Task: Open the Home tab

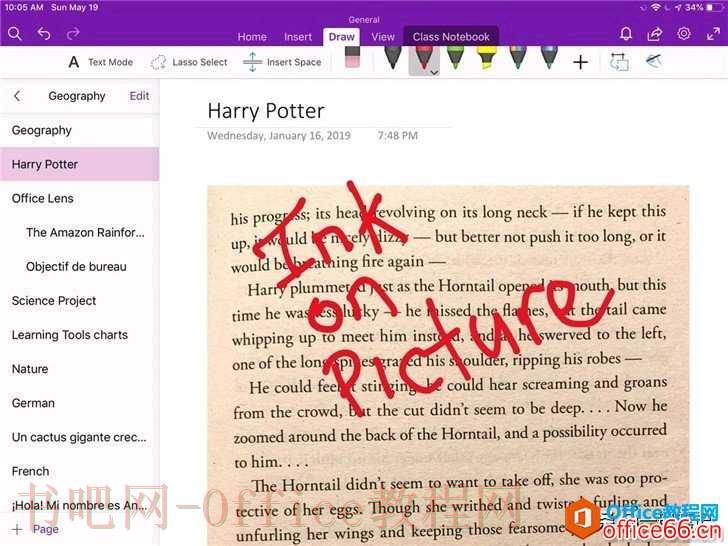Action: (x=252, y=37)
